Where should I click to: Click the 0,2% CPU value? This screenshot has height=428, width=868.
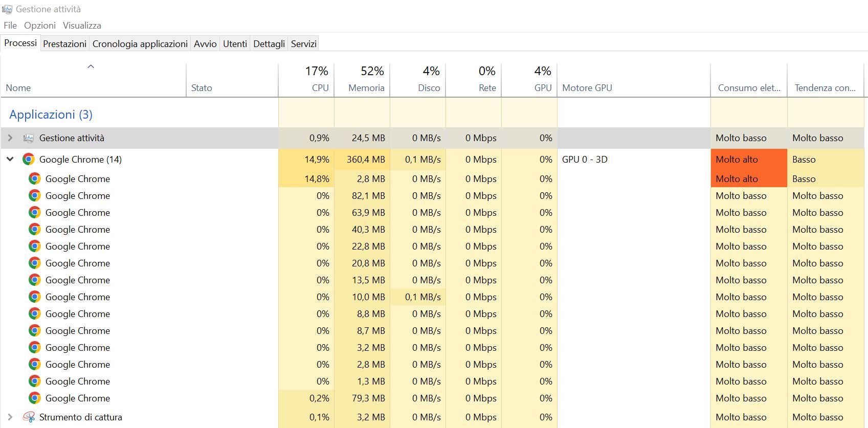(x=319, y=398)
